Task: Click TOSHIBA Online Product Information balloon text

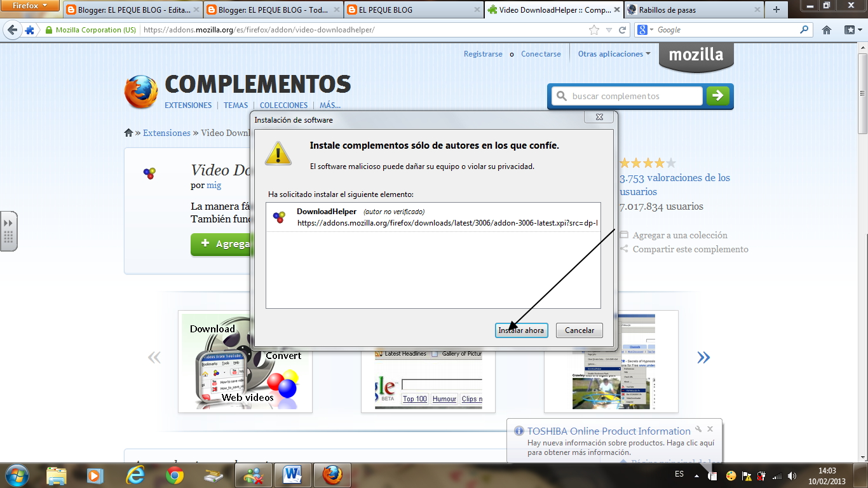Action: click(609, 431)
